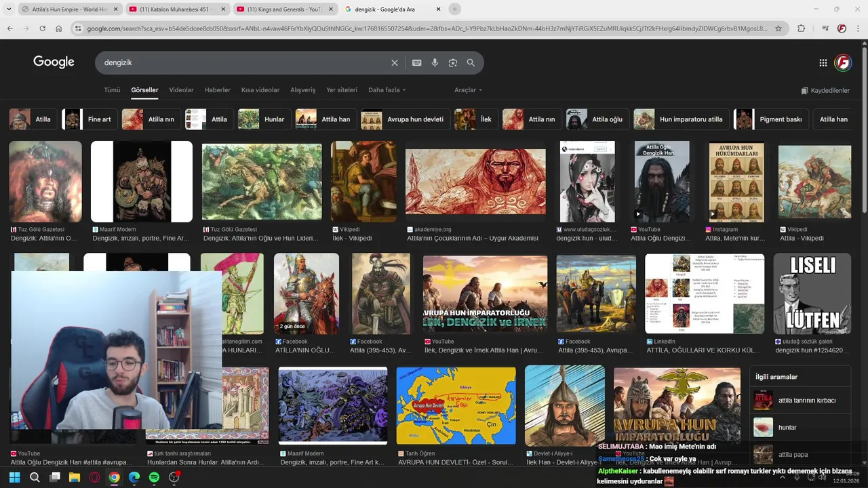
Task: Select the İlek filter chip
Action: click(x=475, y=119)
